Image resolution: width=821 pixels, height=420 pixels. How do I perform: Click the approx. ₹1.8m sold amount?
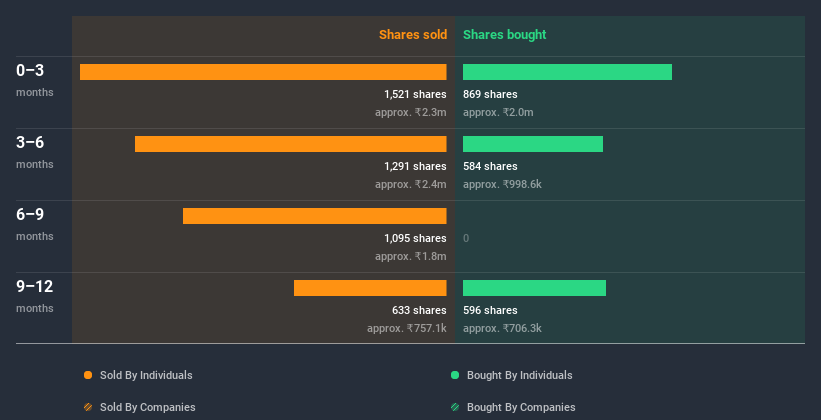[410, 256]
